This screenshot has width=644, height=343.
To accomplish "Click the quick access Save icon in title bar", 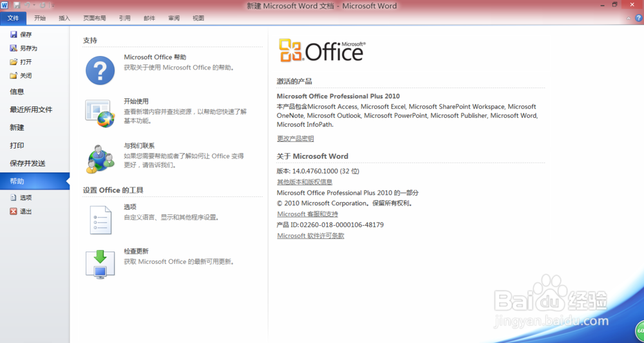I will coord(17,5).
